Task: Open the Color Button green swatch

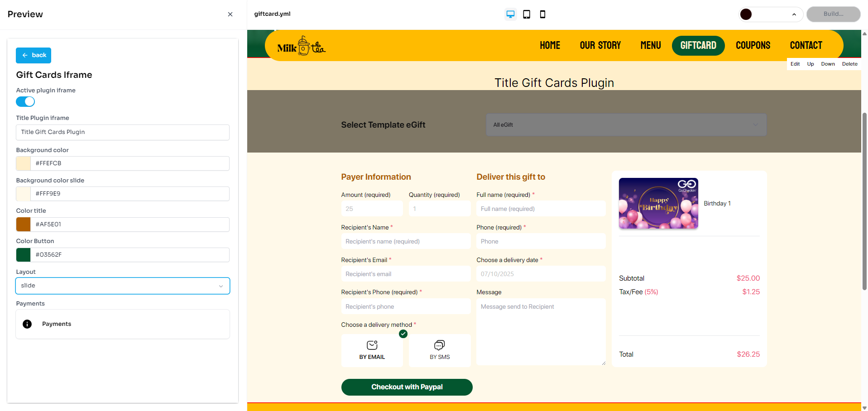Action: [x=24, y=255]
